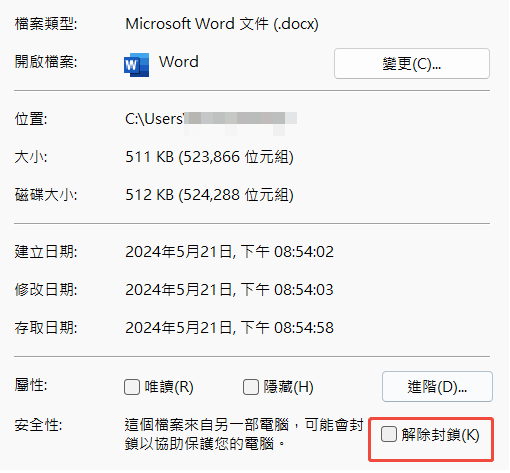This screenshot has width=510, height=473.
Task: Click the 變更(C)... button
Action: 412,64
